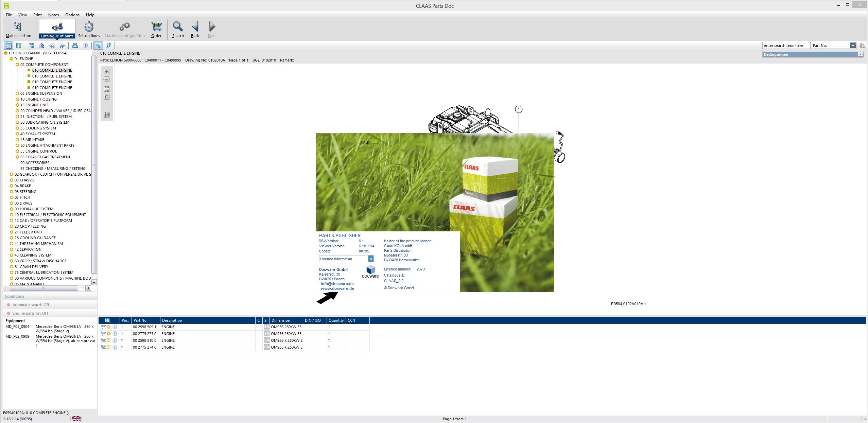The height and width of the screenshot is (423, 868).
Task: Click the tree structure icon
Action: 32,46
